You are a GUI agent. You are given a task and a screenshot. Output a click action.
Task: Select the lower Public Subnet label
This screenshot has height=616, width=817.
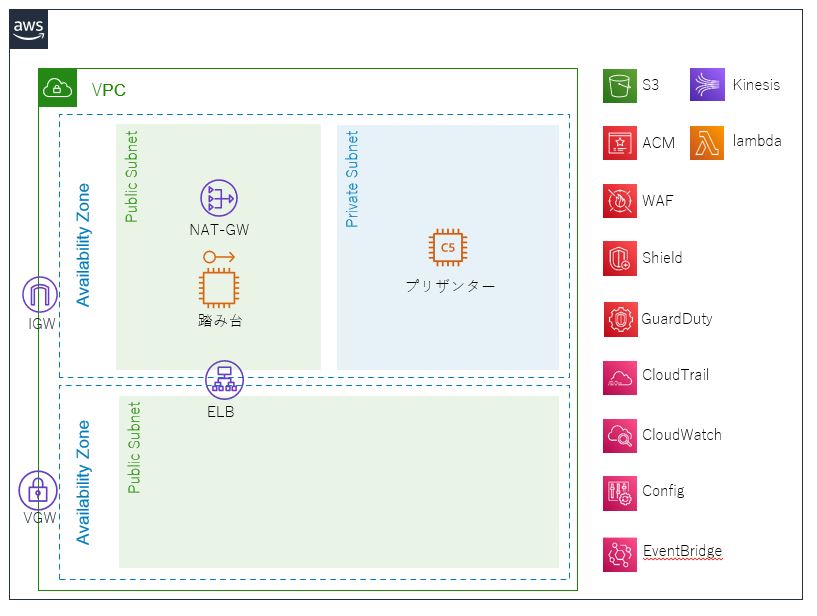coord(134,447)
